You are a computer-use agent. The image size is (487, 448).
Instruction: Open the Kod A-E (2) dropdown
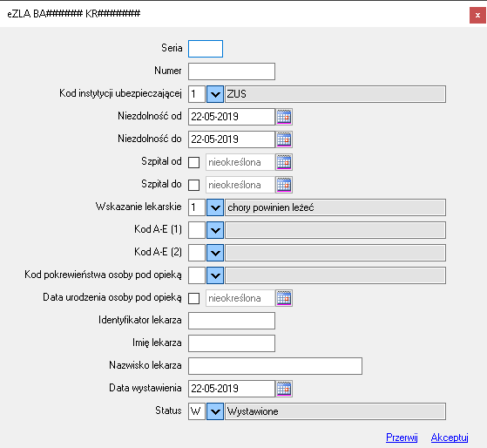coord(215,253)
